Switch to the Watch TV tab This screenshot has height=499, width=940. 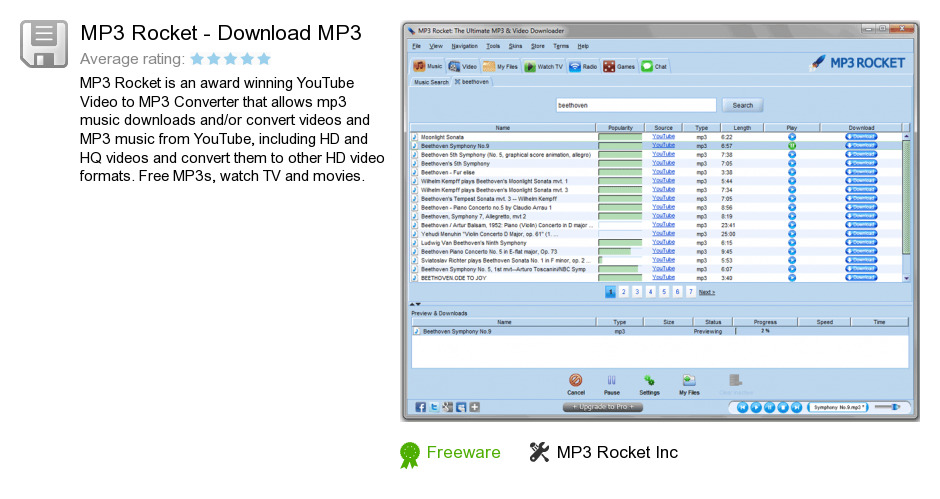544,66
